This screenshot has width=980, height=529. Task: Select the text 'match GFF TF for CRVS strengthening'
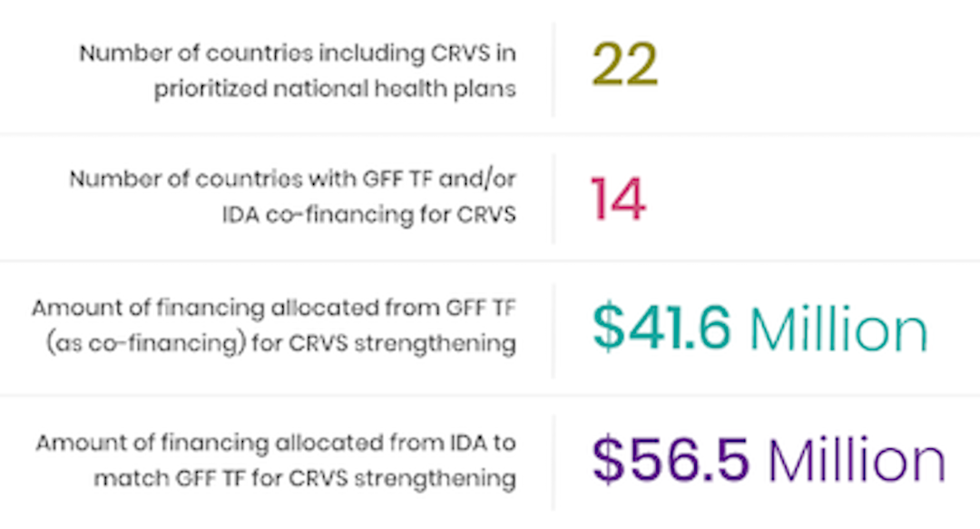pos(305,478)
